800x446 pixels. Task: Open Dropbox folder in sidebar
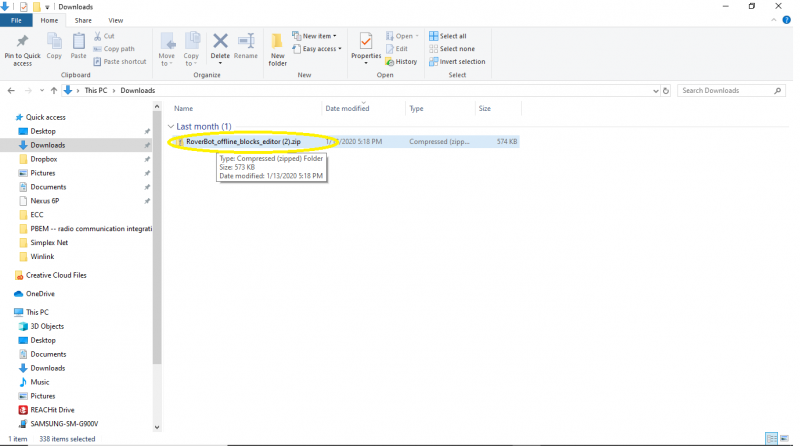coord(44,159)
